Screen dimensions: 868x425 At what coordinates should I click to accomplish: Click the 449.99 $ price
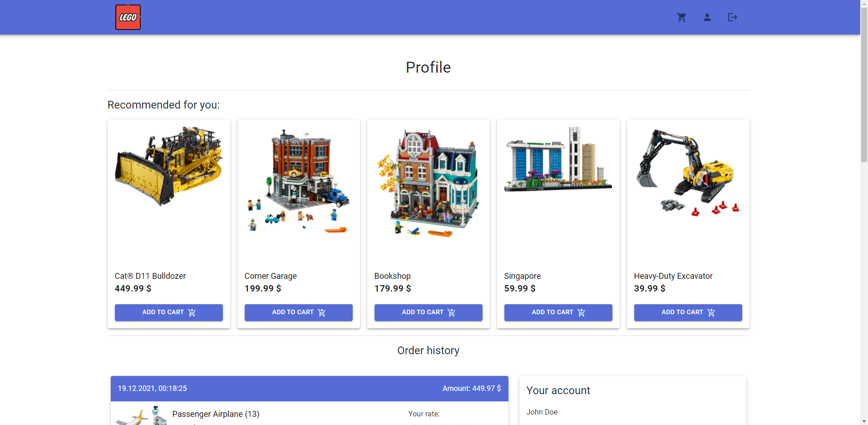pyautogui.click(x=133, y=288)
